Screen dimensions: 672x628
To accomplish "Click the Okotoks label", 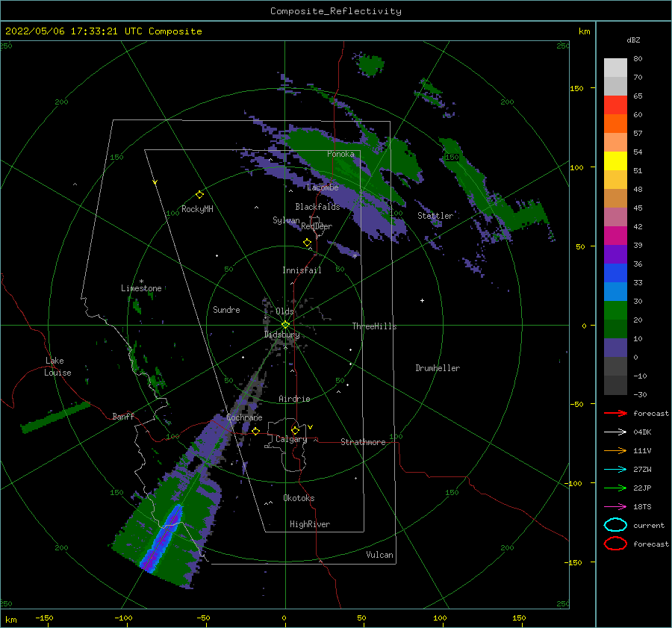I will pyautogui.click(x=299, y=498).
